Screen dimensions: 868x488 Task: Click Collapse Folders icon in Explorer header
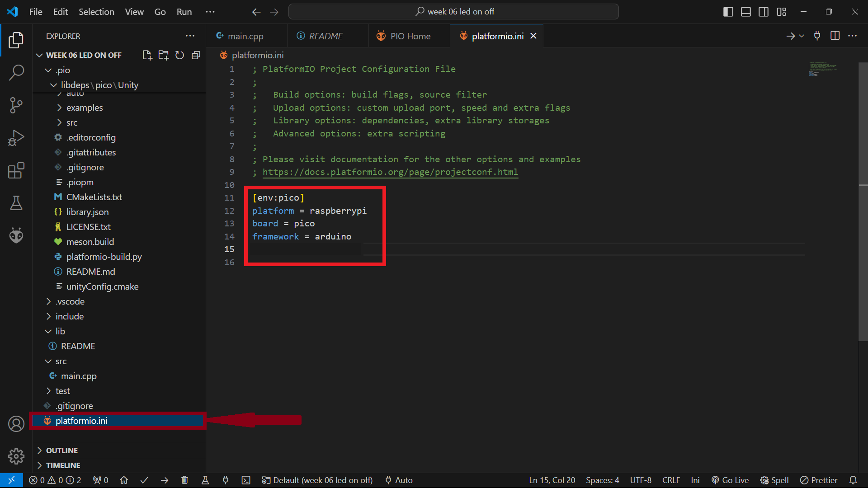tap(196, 55)
